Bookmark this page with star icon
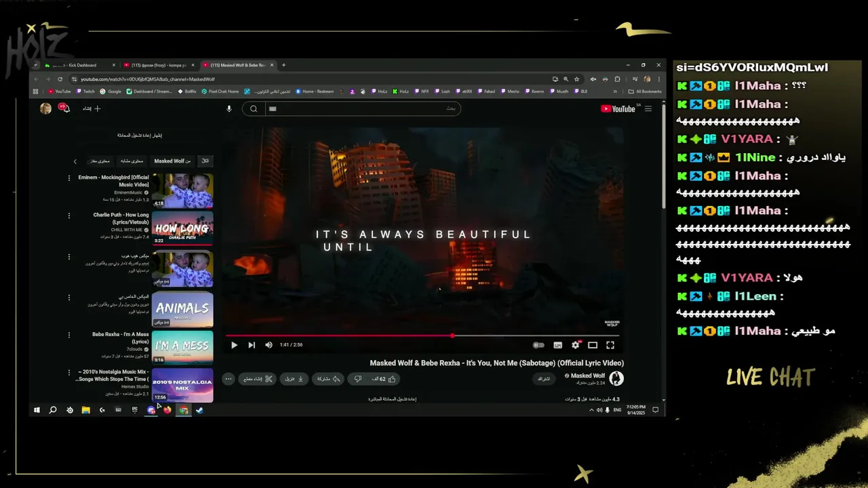Viewport: 868px width, 488px height. (577, 79)
